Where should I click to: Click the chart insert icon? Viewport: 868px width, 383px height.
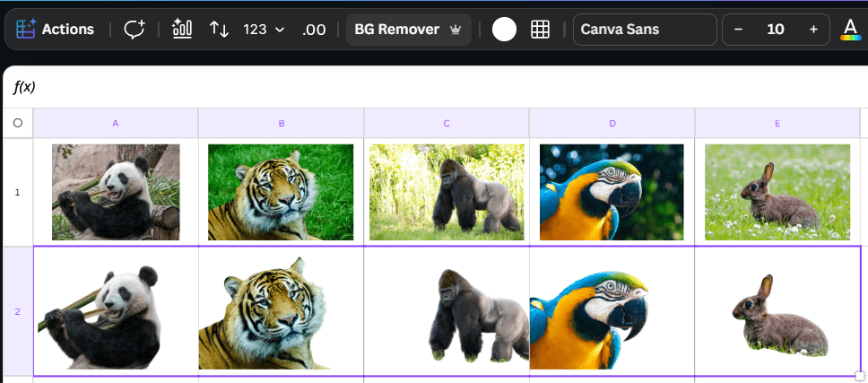pyautogui.click(x=182, y=30)
